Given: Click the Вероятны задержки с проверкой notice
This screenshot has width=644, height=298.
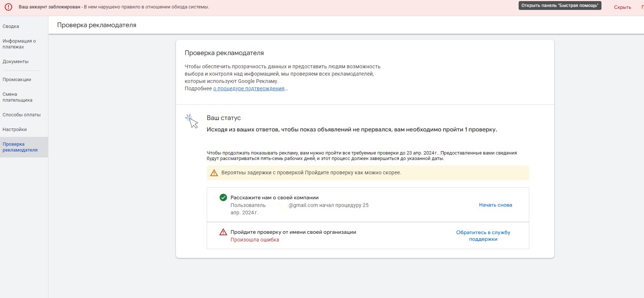Looking at the screenshot, I should [x=368, y=173].
